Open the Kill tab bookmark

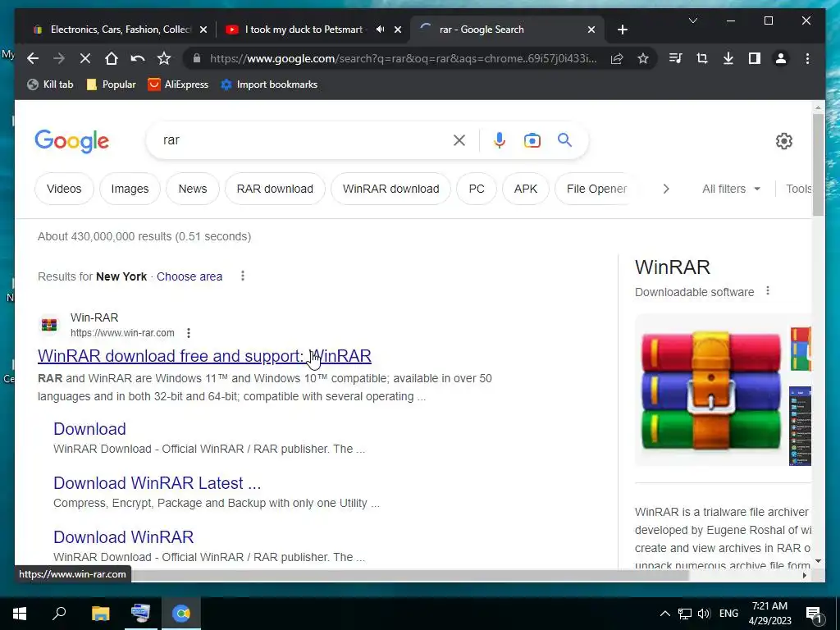coord(50,84)
